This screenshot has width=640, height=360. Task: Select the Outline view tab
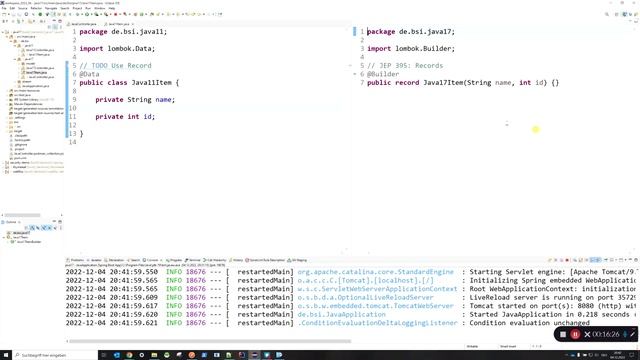click(x=11, y=222)
